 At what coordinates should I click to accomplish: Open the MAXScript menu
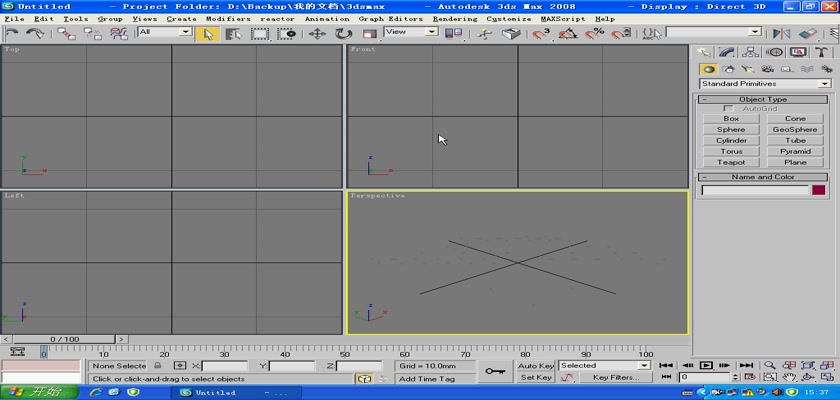click(563, 19)
